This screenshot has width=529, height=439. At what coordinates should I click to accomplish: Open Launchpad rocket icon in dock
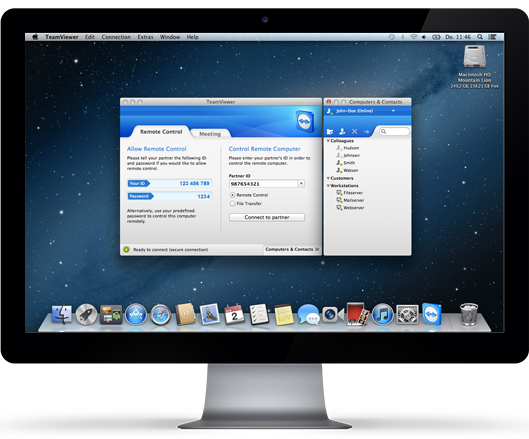[x=86, y=314]
